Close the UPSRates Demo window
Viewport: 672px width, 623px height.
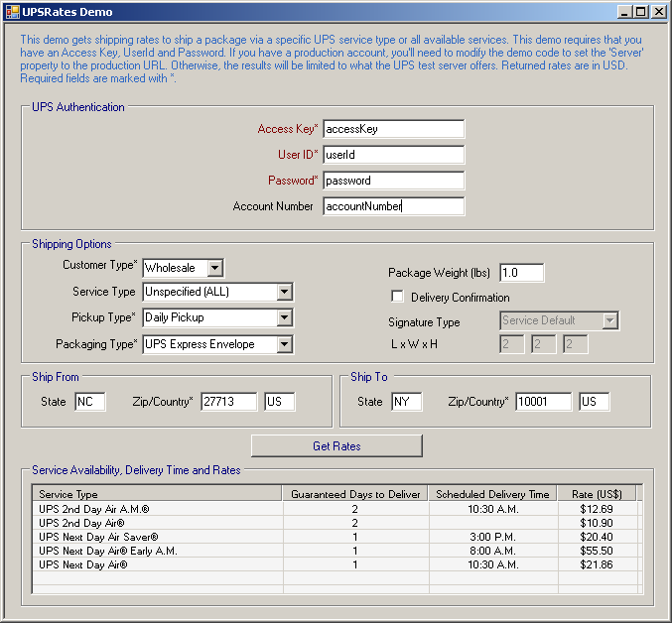pos(658,12)
